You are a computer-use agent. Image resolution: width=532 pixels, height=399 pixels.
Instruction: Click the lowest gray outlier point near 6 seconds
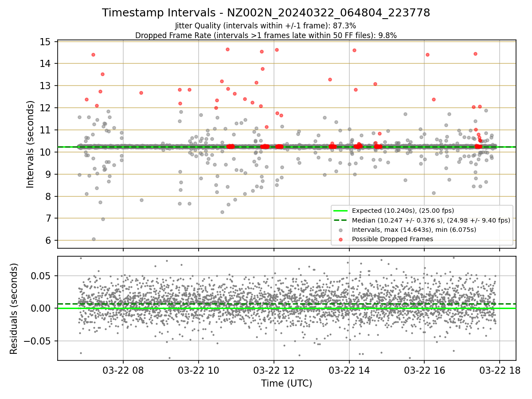point(94,239)
